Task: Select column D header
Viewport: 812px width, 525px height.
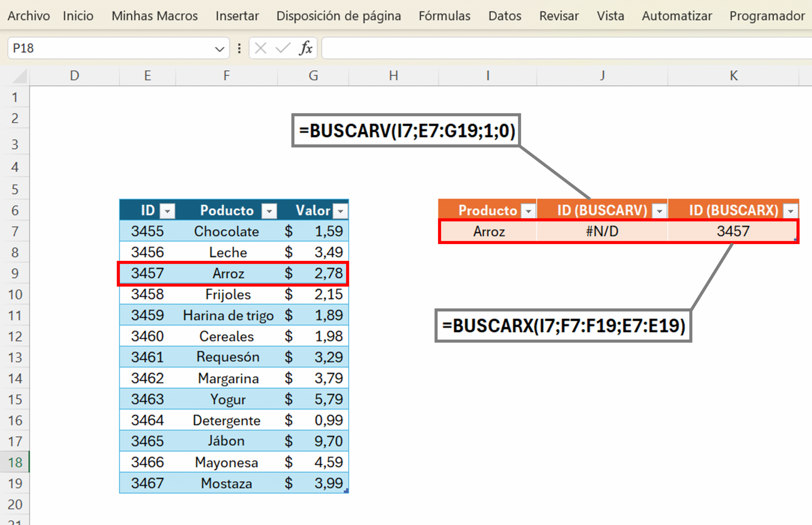Action: 75,76
